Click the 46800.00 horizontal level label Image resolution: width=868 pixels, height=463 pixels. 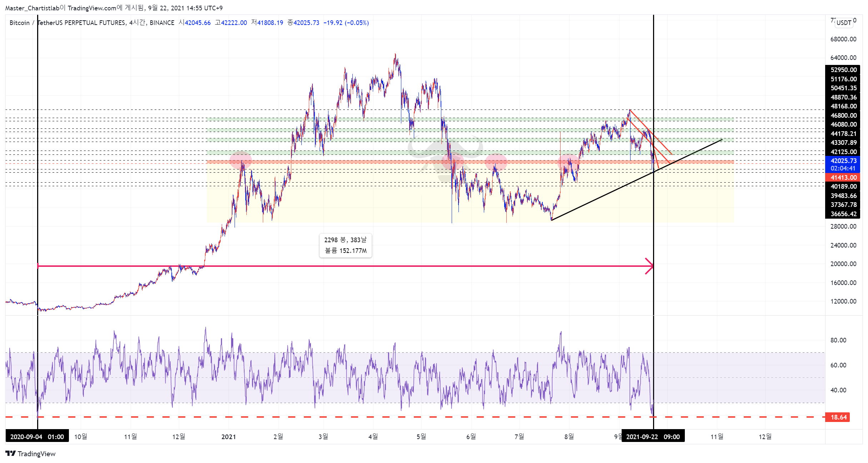pos(843,115)
